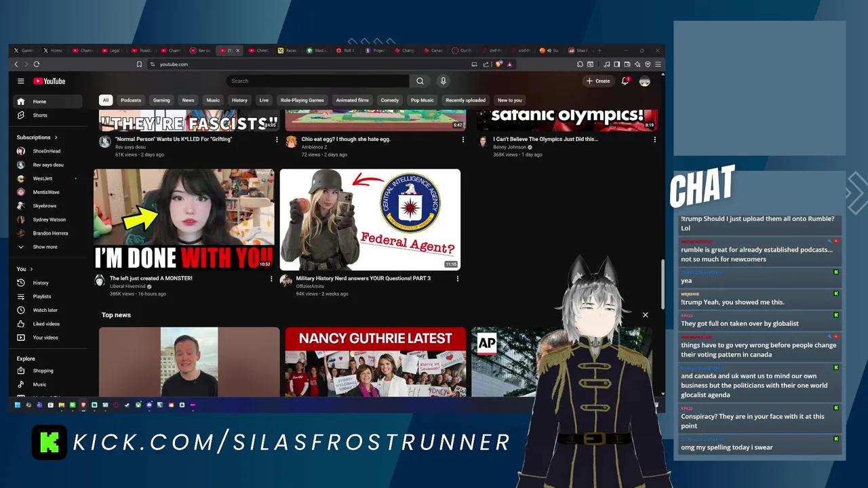Dismiss the Top news section

[645, 315]
